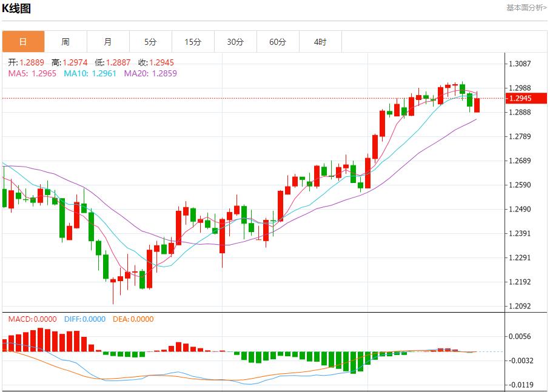Click the MA20: 1.2859 indicator label
550x392 pixels.
tap(150, 73)
